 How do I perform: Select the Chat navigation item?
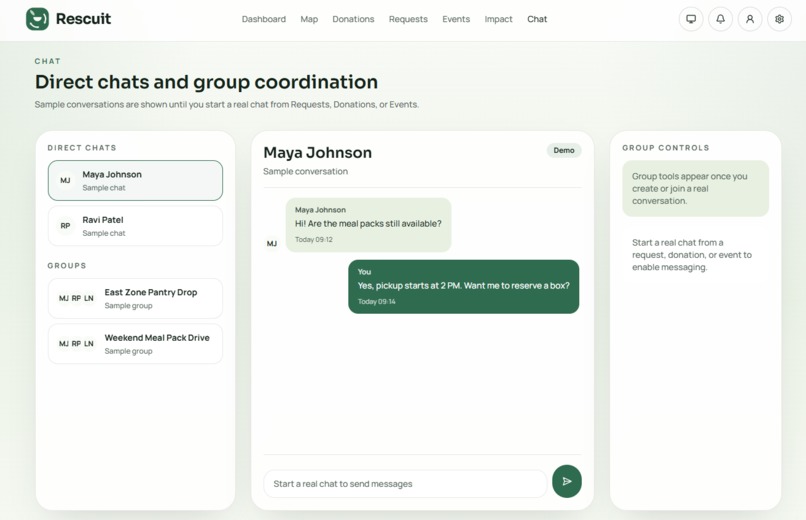537,19
